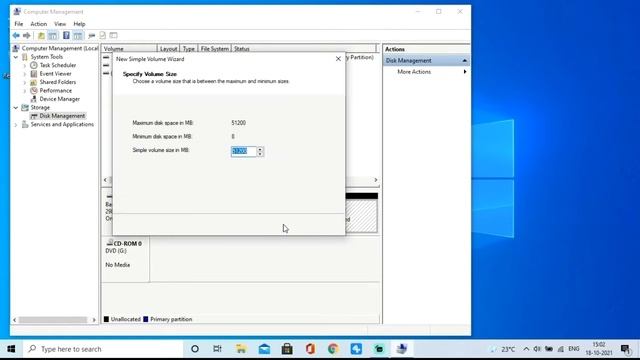
Task: Expand Services and Applications node
Action: 16,125
